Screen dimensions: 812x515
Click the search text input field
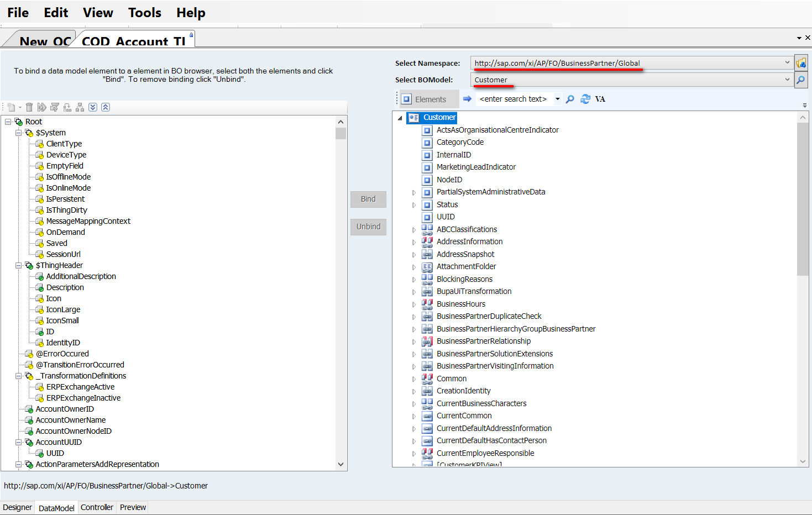tap(514, 99)
